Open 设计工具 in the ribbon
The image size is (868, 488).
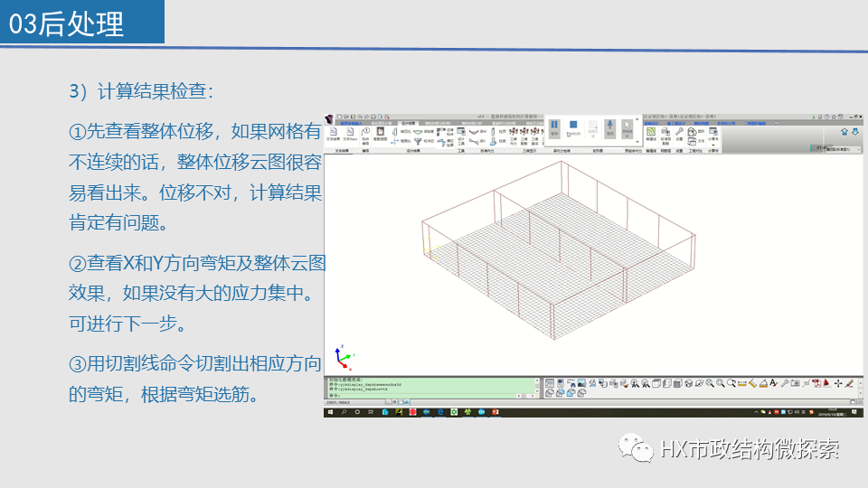(461, 136)
